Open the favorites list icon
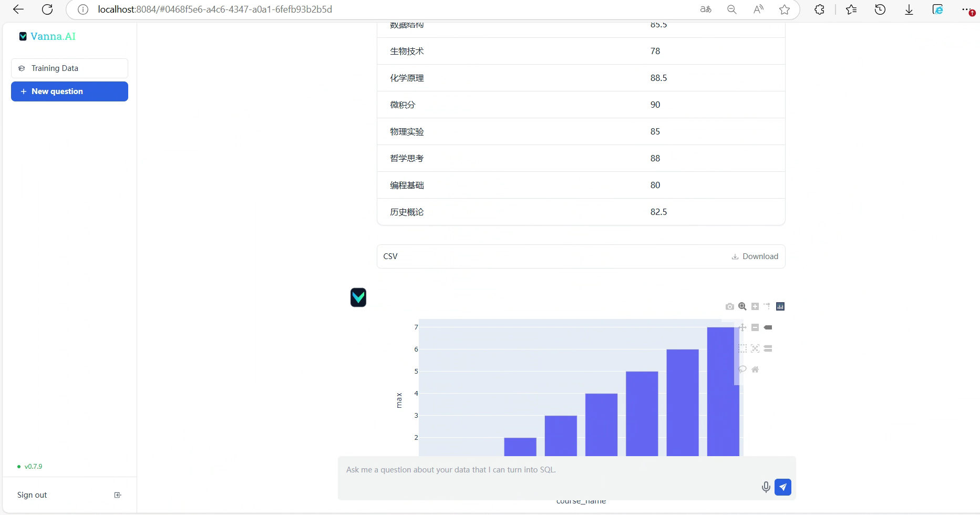980x515 pixels. 851,9
